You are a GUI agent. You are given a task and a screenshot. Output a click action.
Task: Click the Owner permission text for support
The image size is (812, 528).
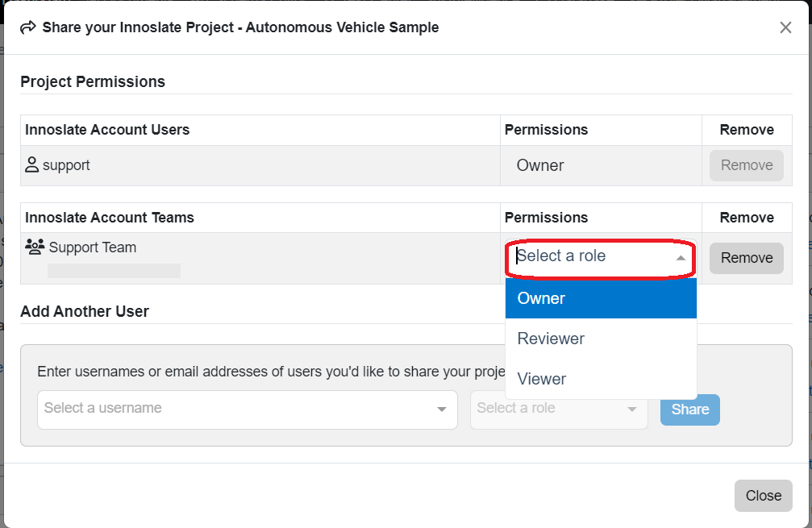coord(540,165)
